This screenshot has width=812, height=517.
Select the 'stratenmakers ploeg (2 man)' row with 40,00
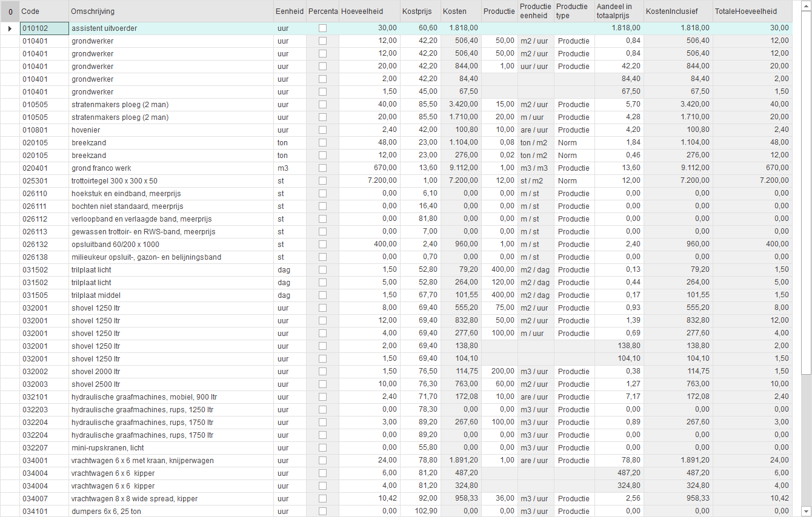click(396, 105)
